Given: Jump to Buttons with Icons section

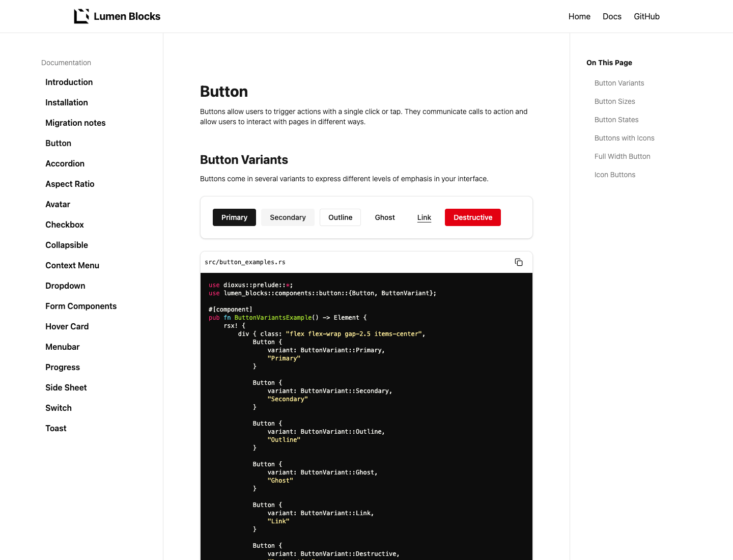Looking at the screenshot, I should tap(624, 138).
